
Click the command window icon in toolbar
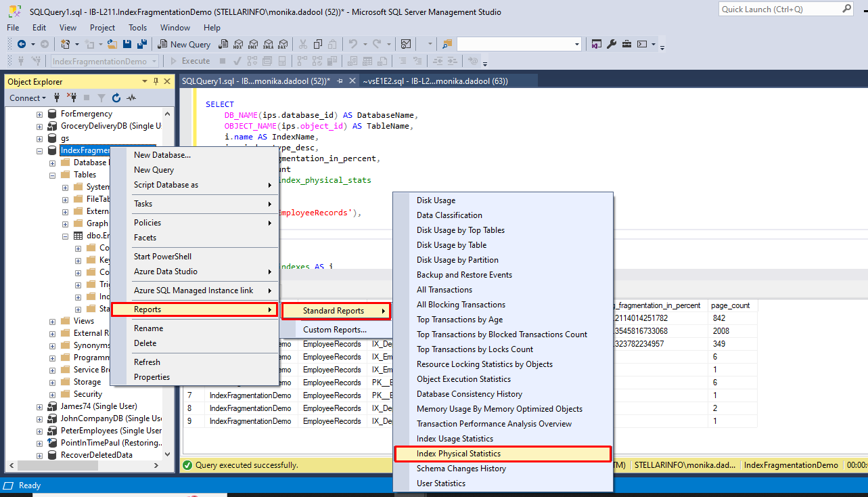coord(641,44)
